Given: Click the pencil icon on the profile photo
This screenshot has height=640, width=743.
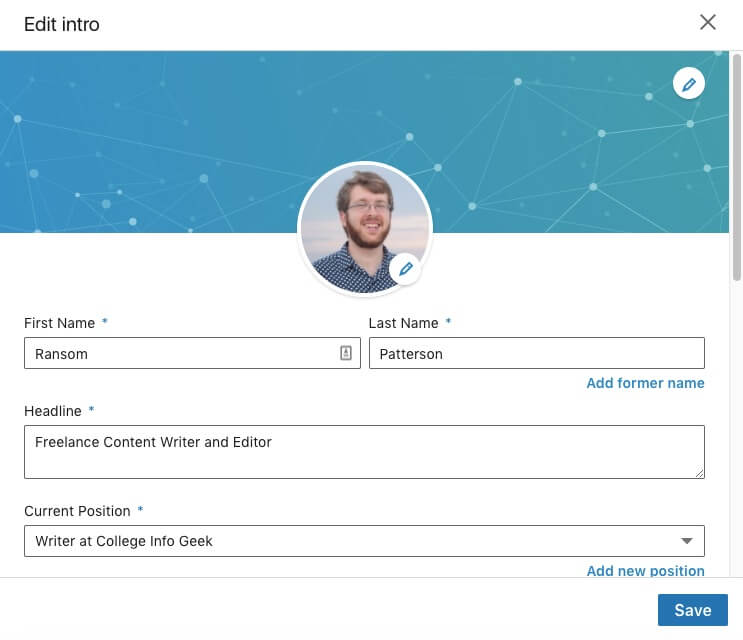Looking at the screenshot, I should pyautogui.click(x=405, y=269).
